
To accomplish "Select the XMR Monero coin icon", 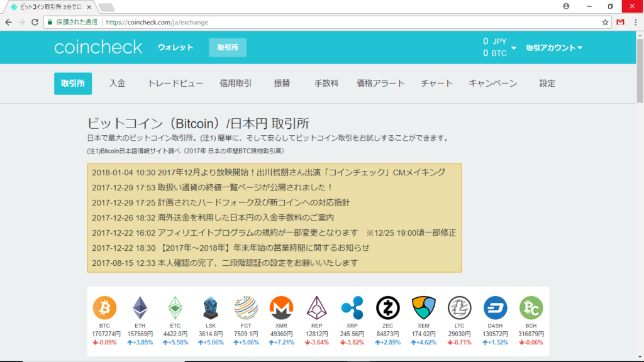I will tap(281, 307).
